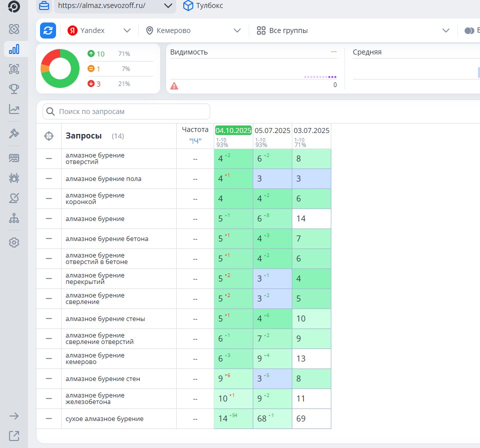480x448 pixels.
Task: Click the blue refresh positions button
Action: pos(48,30)
